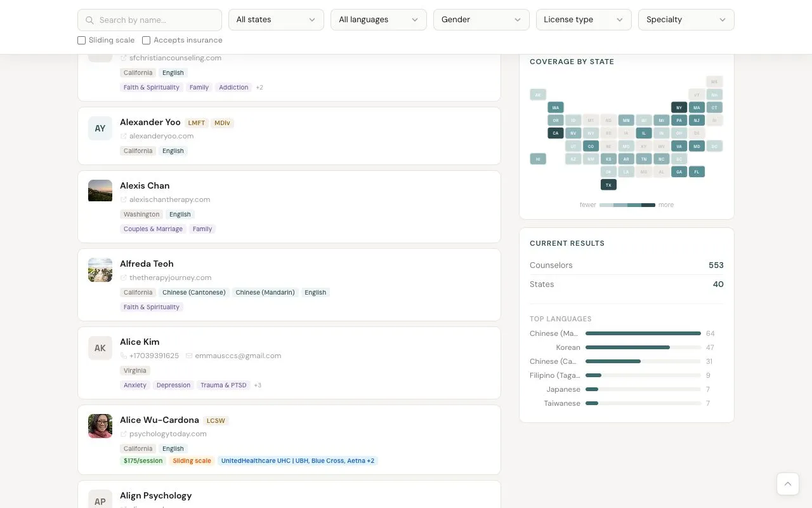Image resolution: width=812 pixels, height=508 pixels.
Task: Click the external link icon beside alexischantherapy.com
Action: [124, 199]
